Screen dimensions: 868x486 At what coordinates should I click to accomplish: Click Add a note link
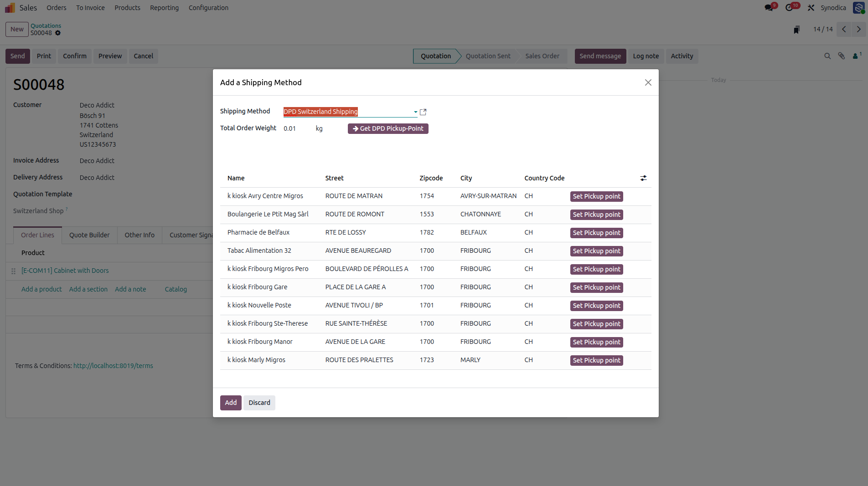pos(130,289)
